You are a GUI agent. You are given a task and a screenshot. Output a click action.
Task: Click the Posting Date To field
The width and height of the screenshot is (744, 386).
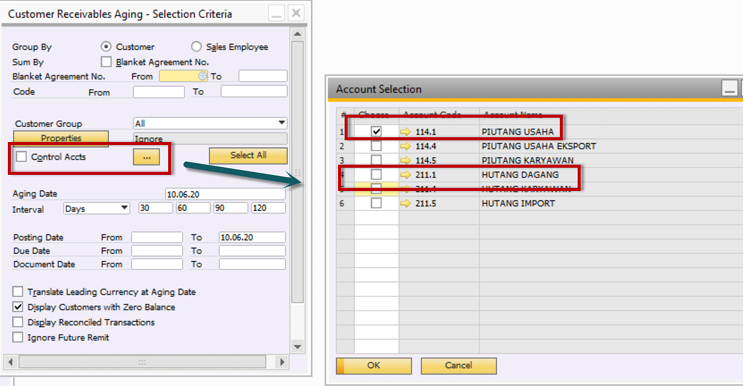[x=252, y=237]
